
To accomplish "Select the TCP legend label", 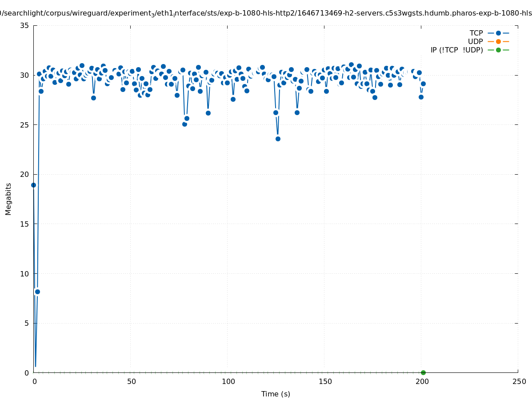I will pos(476,33).
